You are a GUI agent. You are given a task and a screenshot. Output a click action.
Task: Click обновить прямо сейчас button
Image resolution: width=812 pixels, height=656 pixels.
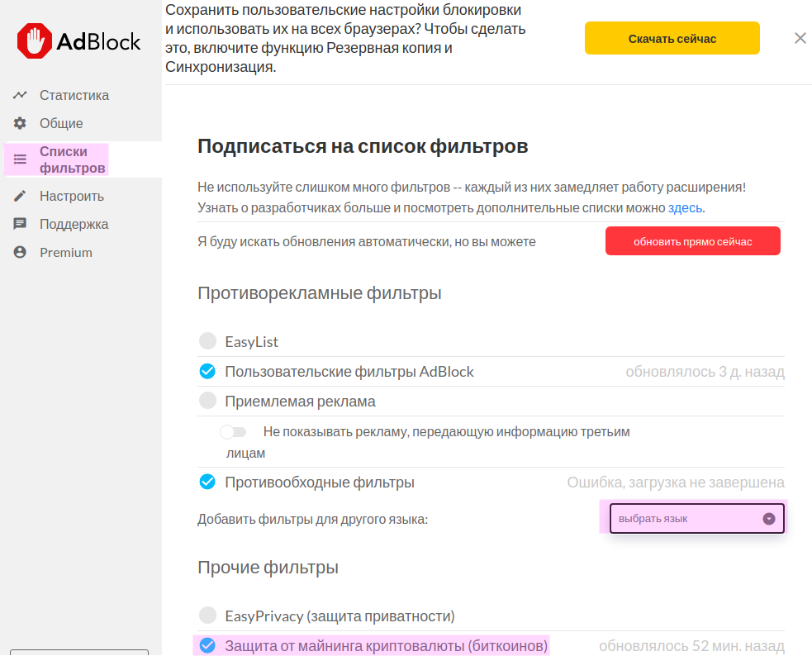tap(693, 241)
